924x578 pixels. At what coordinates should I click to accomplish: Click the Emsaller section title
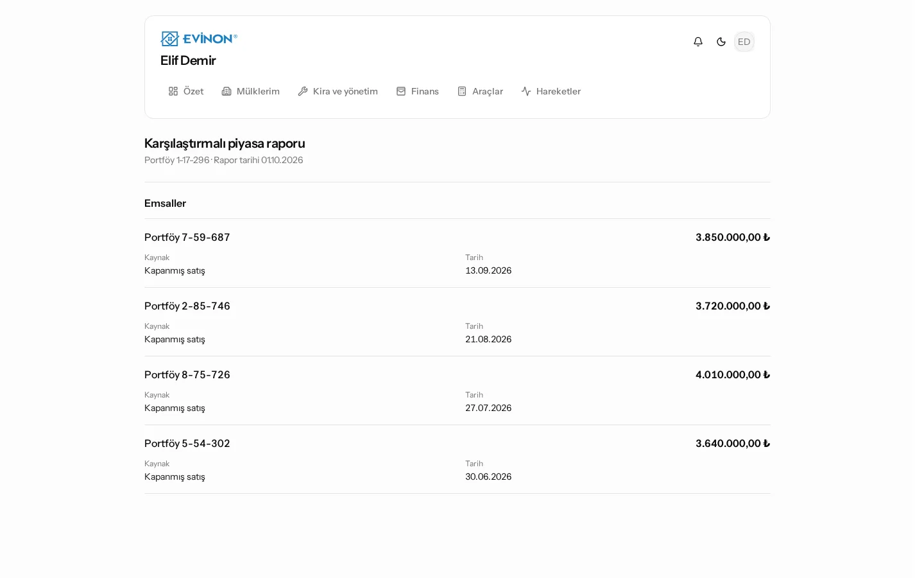pos(165,204)
